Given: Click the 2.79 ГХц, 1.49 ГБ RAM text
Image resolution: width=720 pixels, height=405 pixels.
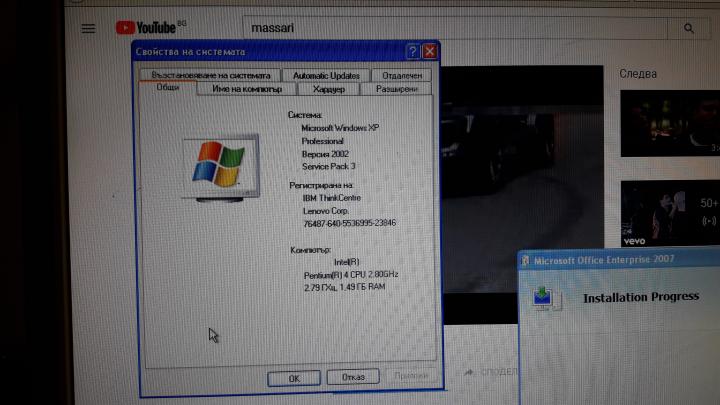Looking at the screenshot, I should (344, 287).
